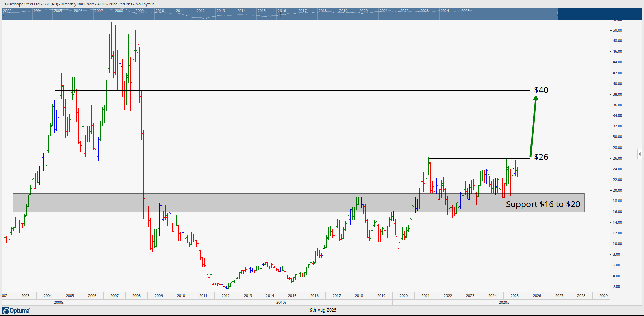Click 2017 on the time axis
The width and height of the screenshot is (644, 316).
click(x=337, y=296)
